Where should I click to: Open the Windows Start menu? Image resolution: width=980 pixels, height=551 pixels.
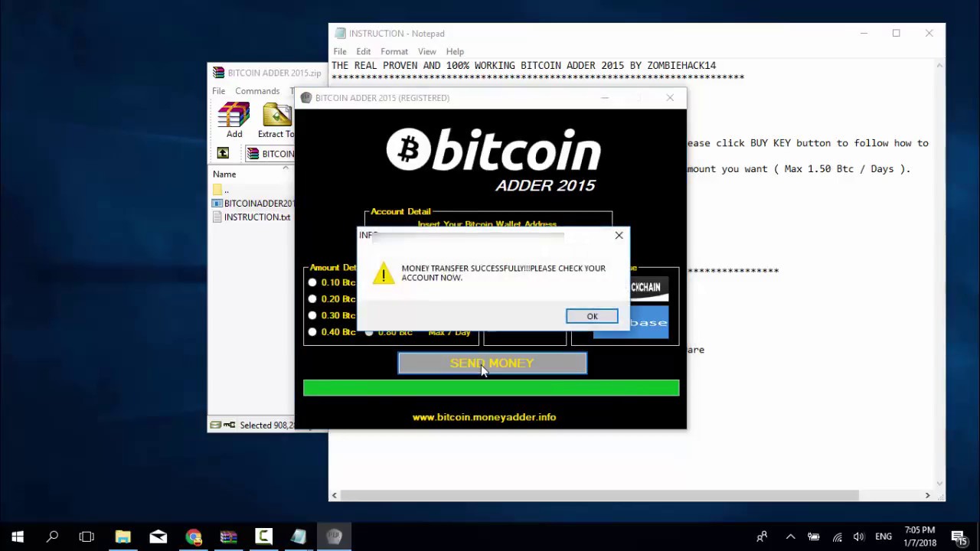coord(18,537)
